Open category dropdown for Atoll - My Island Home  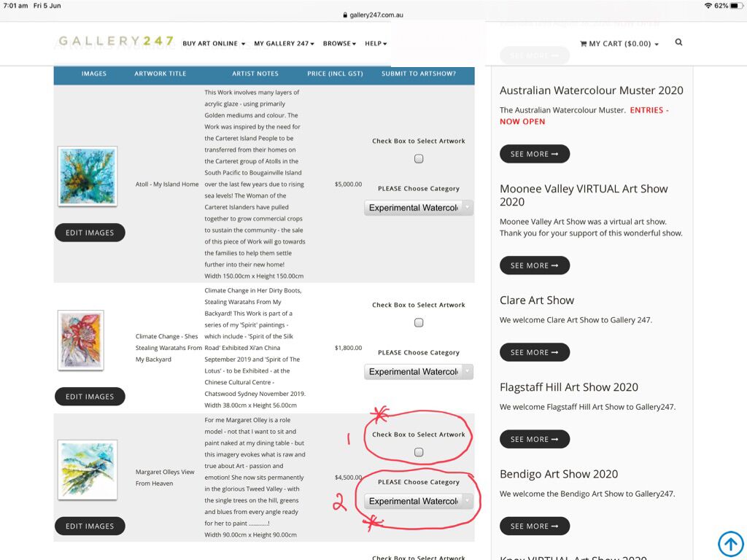tap(419, 208)
